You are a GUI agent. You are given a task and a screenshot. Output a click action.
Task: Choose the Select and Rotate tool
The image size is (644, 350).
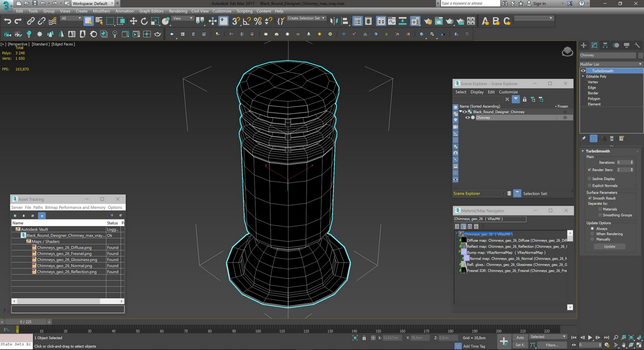[144, 21]
